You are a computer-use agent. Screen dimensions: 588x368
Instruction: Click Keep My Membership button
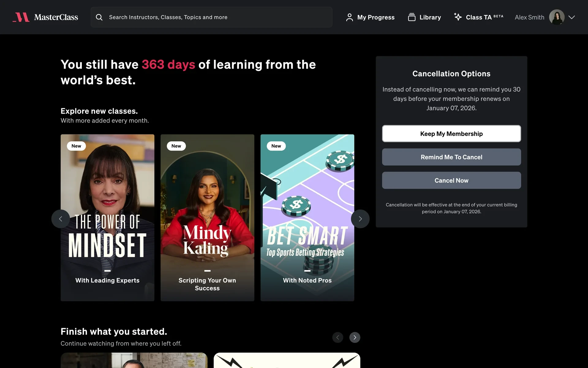[451, 134]
